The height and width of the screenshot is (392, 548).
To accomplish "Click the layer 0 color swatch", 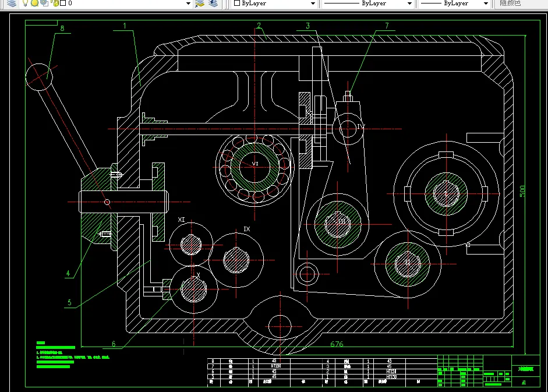I will coord(63,3).
